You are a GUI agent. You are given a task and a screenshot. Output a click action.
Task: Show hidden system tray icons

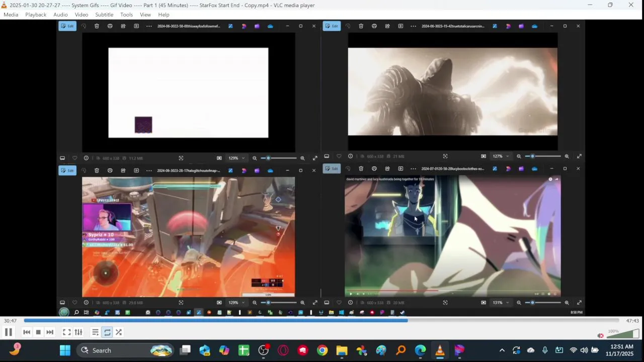pos(502,350)
